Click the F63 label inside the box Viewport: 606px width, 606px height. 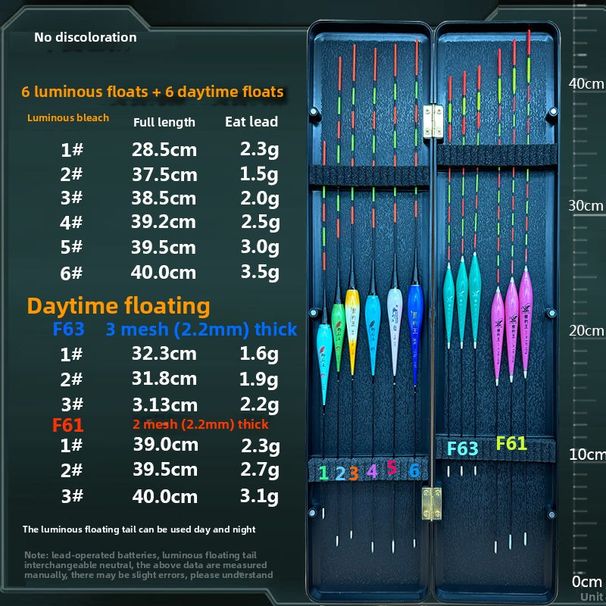coord(462,449)
